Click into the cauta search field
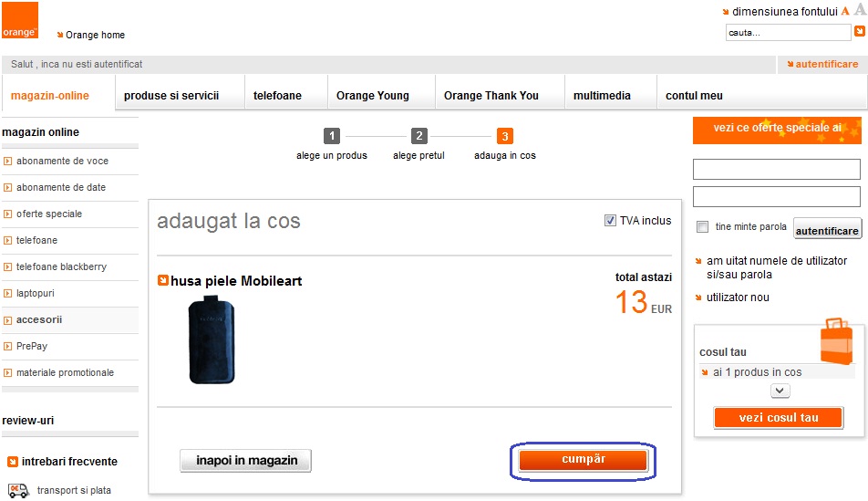This screenshot has height=501, width=868. (x=788, y=33)
